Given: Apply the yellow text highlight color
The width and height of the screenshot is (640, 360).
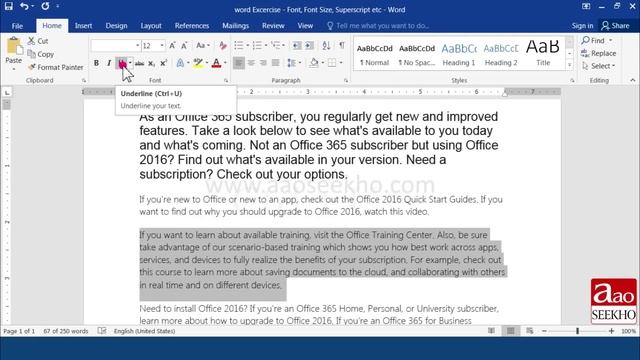Looking at the screenshot, I should 198,63.
